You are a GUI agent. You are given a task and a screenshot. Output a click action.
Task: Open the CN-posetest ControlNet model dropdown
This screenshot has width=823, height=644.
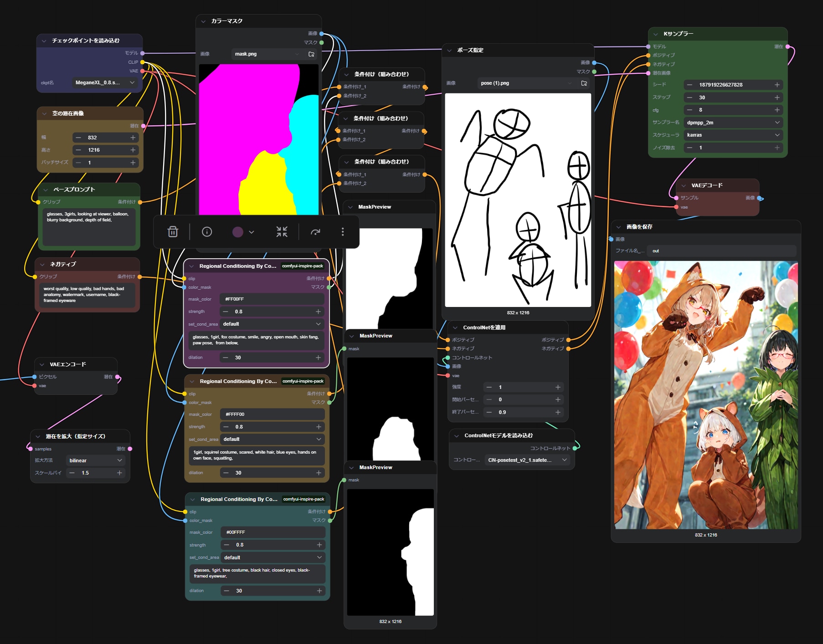click(x=527, y=460)
